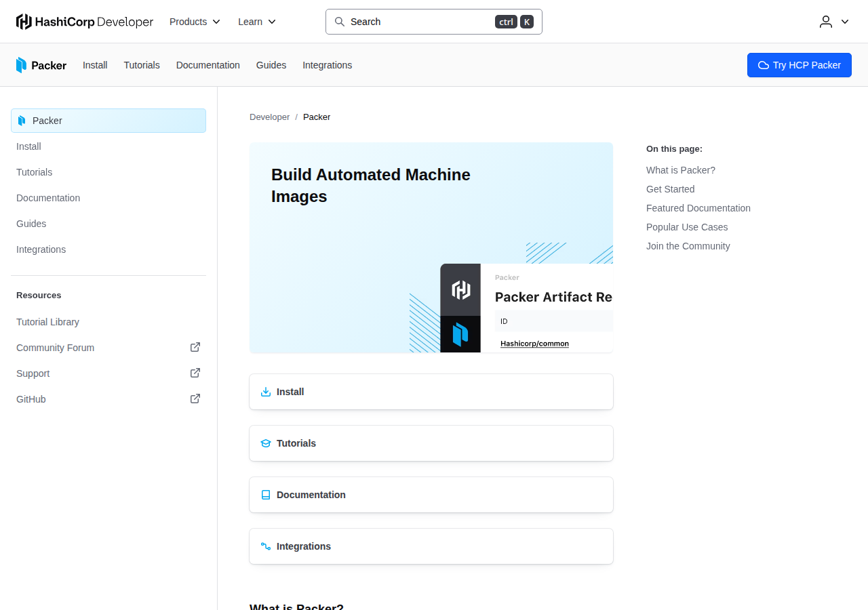Select Integrations in the left sidebar
The width and height of the screenshot is (868, 610).
[x=108, y=249]
